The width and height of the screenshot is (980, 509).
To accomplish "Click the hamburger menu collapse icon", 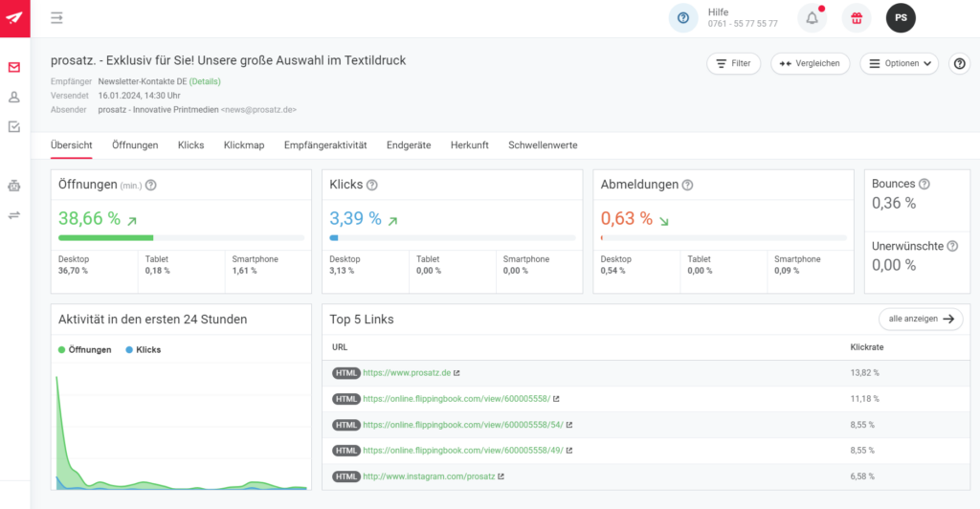I will pos(57,17).
